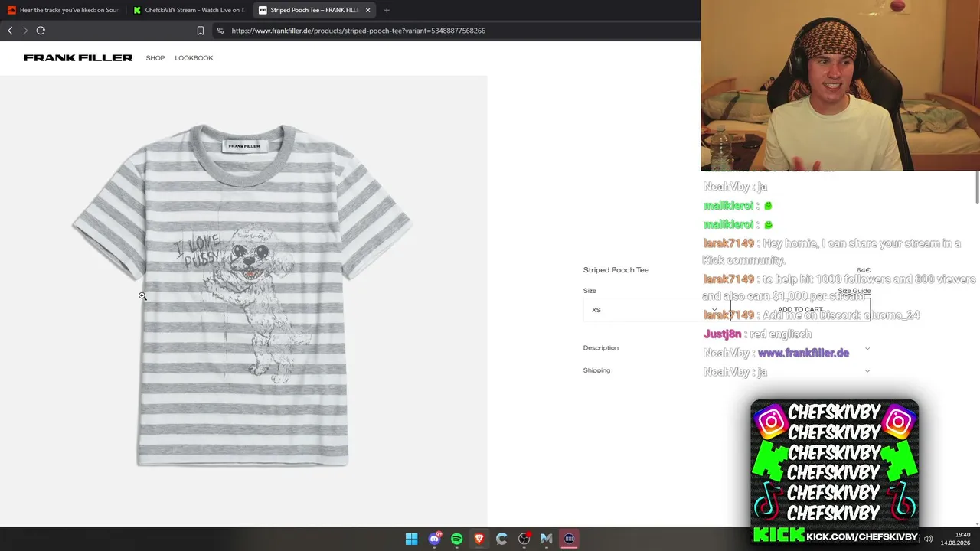Go back to the previous page
The height and width of the screenshot is (551, 980).
[x=10, y=31]
